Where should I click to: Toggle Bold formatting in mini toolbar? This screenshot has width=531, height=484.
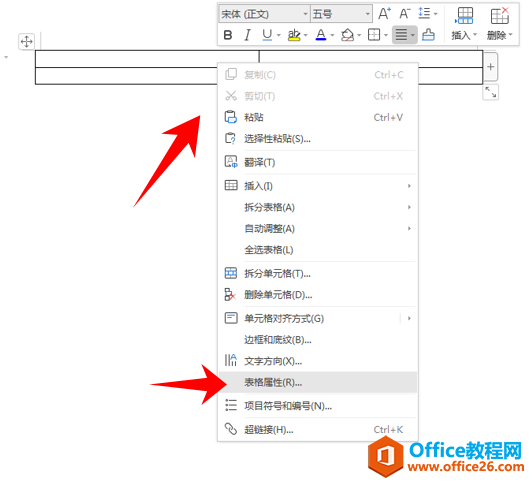coord(228,35)
